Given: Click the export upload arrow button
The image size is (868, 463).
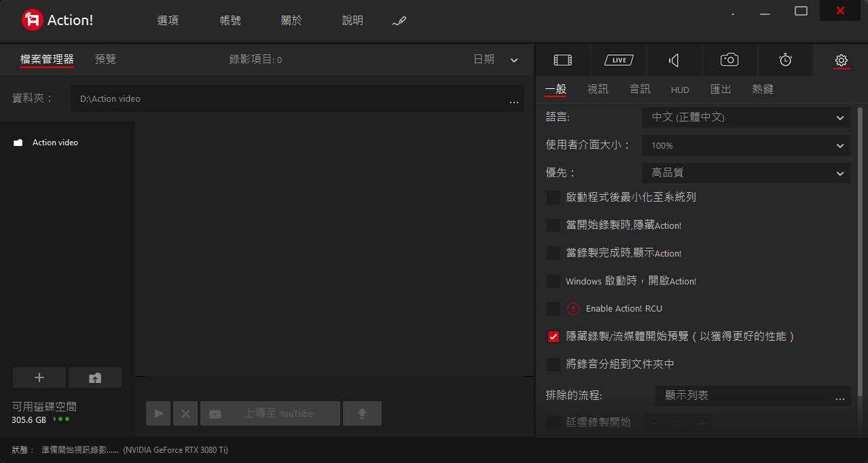Looking at the screenshot, I should coord(362,413).
